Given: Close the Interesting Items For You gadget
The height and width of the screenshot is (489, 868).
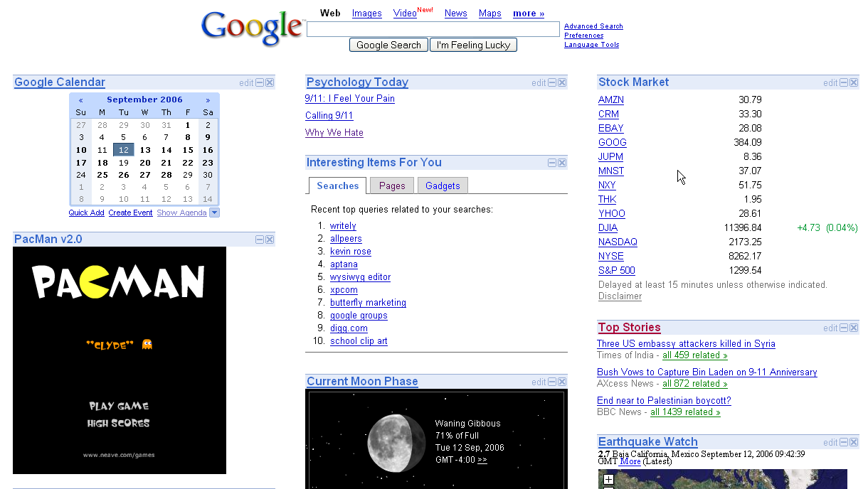Looking at the screenshot, I should 562,163.
